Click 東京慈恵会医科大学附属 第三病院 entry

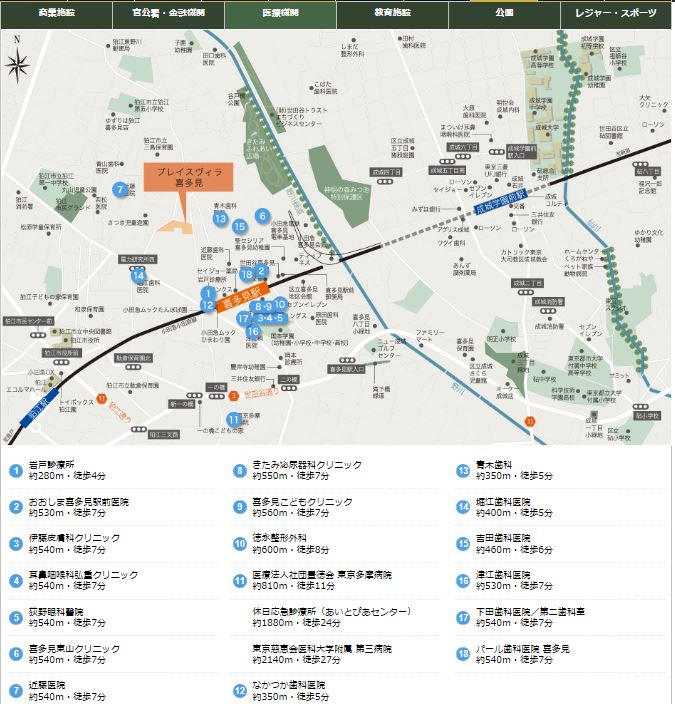[x=322, y=646]
